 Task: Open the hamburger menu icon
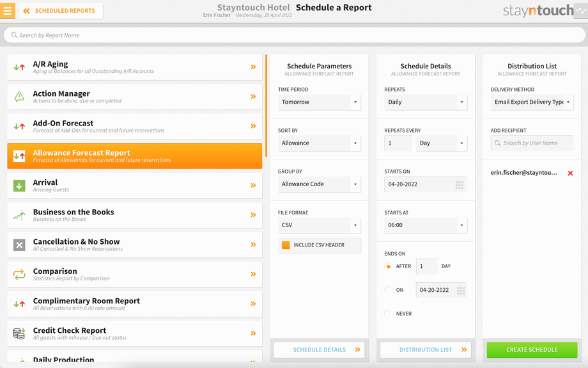[x=7, y=10]
